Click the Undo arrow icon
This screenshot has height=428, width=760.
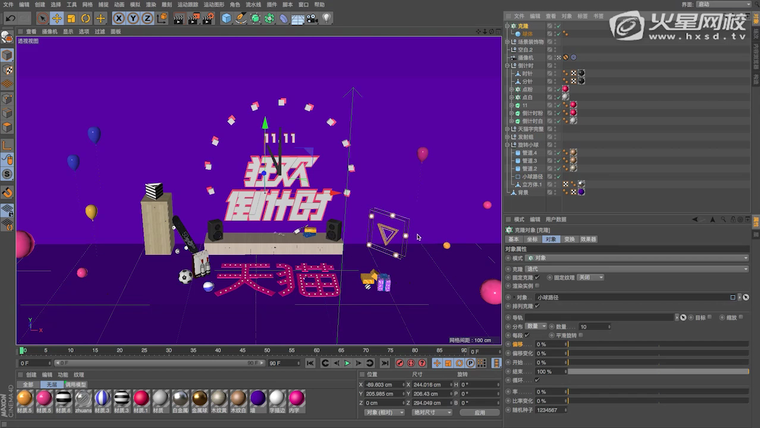click(x=8, y=18)
